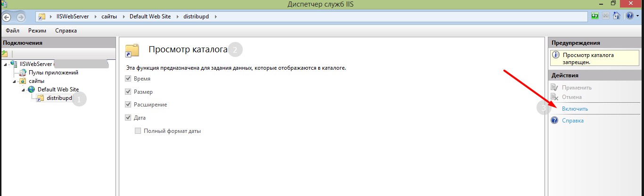This screenshot has width=644, height=196.
Task: Collapse the Default Web Site node
Action: 24,90
